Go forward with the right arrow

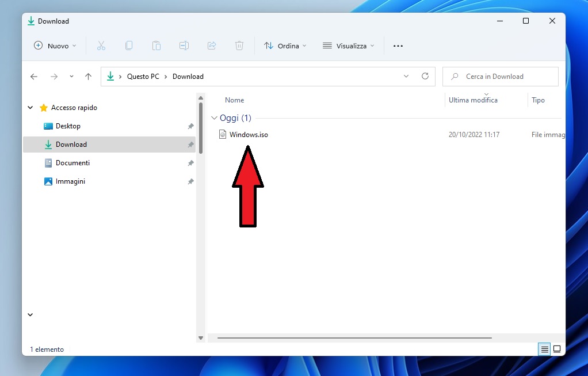coord(54,77)
